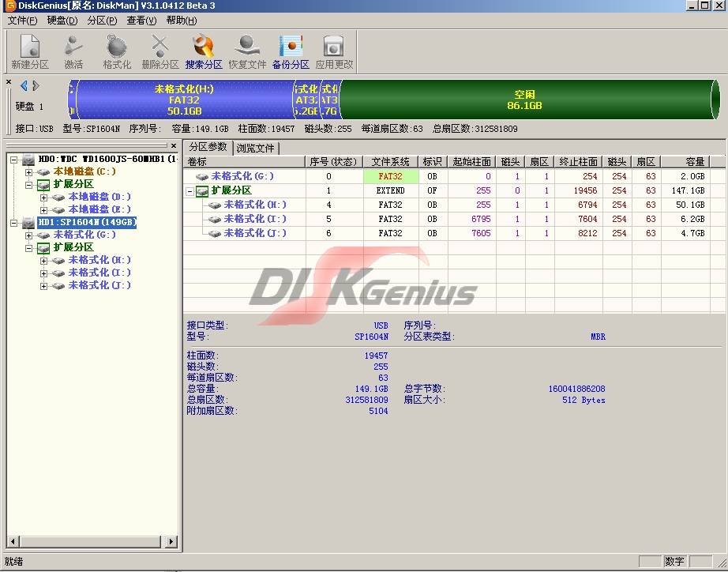Go to previous disk with left arrow
728x572 pixels.
(x=24, y=85)
